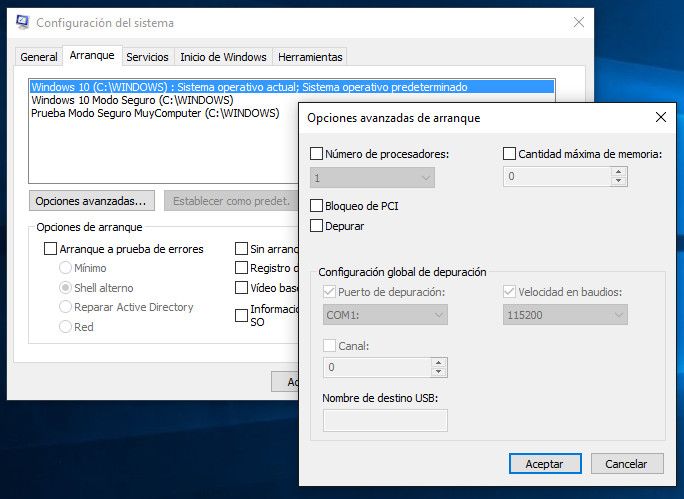Switch to the General tab
Screen dimensions: 684x499
click(x=39, y=57)
